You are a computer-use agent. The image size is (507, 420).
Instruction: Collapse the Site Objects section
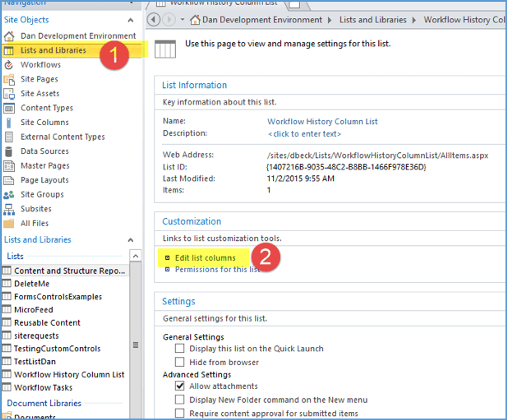[130, 20]
